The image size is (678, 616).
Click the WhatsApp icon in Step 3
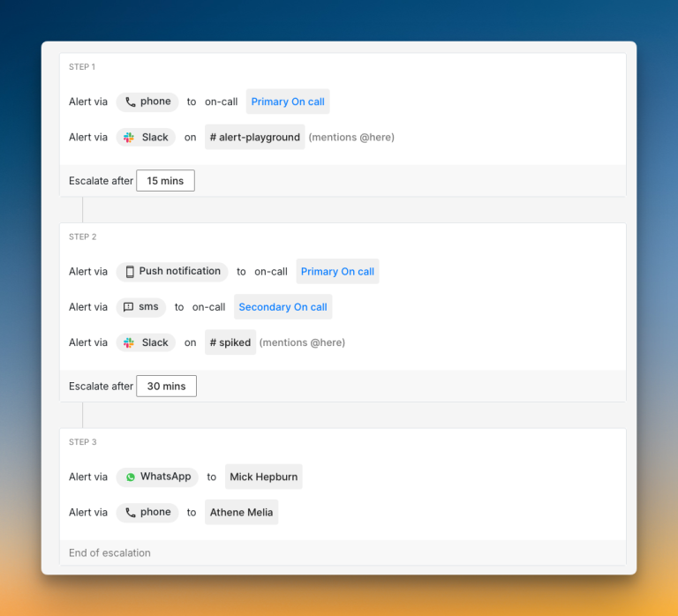(x=131, y=477)
